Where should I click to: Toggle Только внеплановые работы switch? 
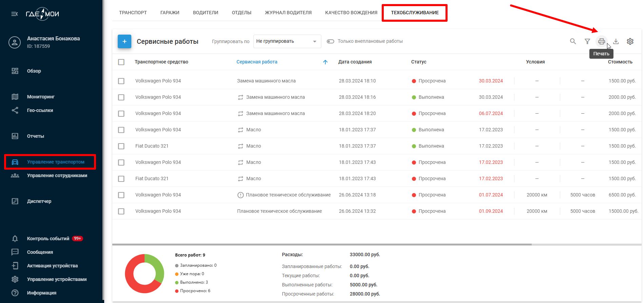(330, 41)
